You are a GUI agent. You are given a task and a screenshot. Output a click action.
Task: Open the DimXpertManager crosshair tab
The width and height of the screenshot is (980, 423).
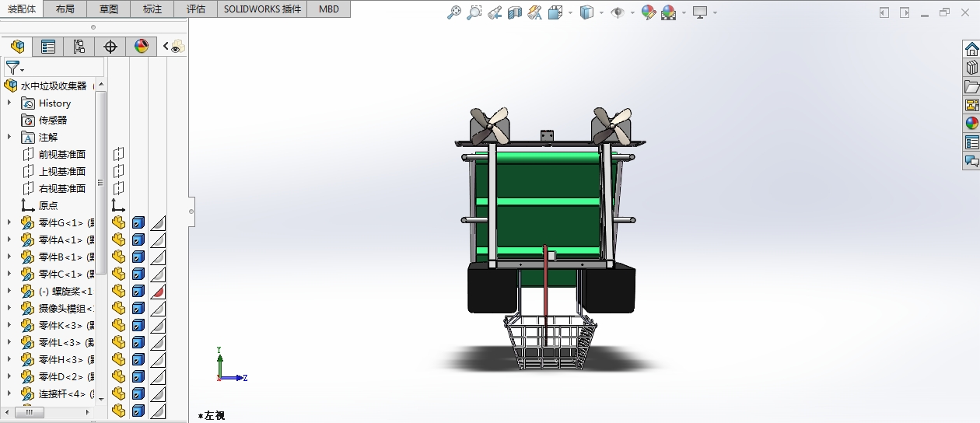click(x=110, y=47)
